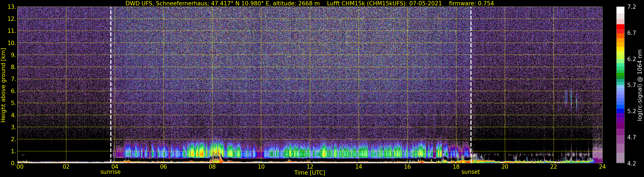Click the height axis tick '2.'
The width and height of the screenshot is (644, 177).
tap(13, 139)
